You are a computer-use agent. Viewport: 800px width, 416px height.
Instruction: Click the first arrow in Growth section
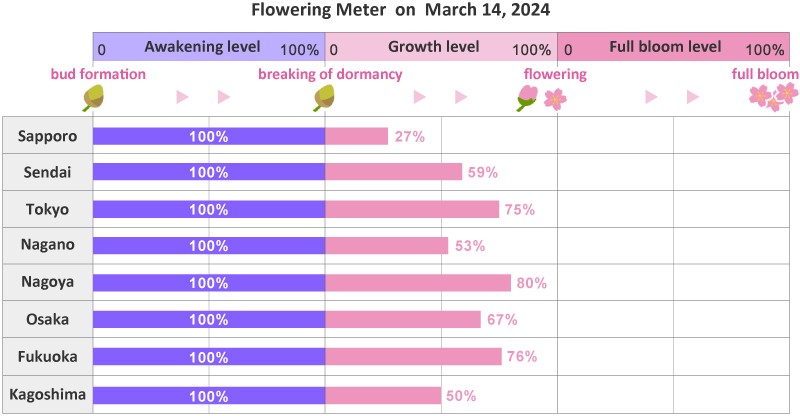[x=420, y=97]
